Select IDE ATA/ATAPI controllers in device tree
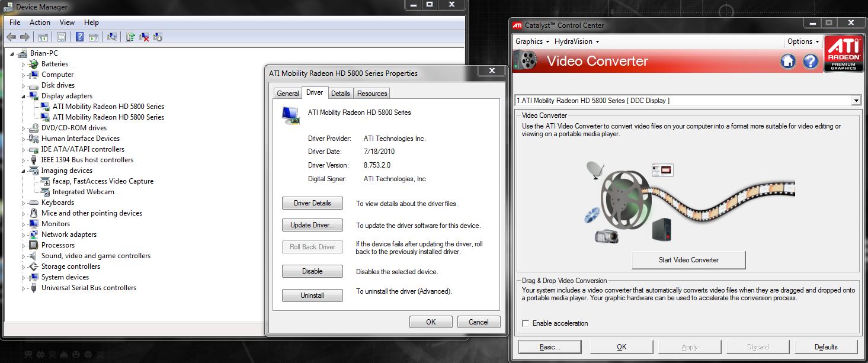This screenshot has height=363, width=868. tap(83, 149)
